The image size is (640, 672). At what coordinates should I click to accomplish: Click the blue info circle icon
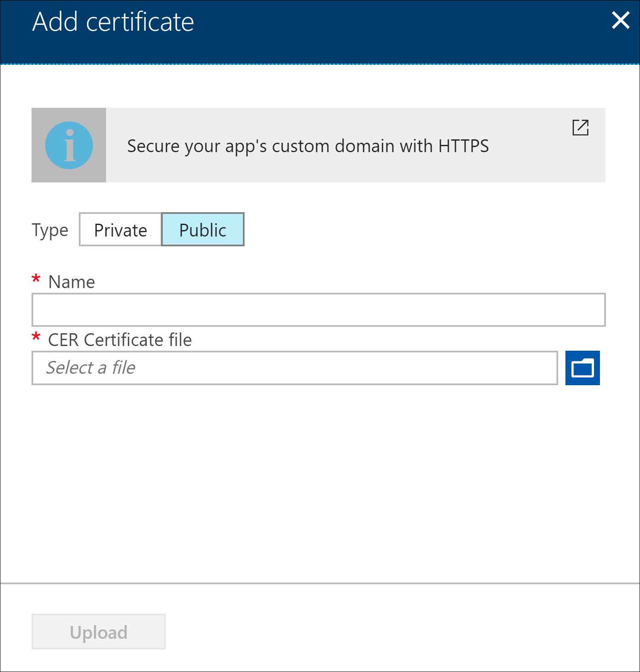[x=69, y=145]
